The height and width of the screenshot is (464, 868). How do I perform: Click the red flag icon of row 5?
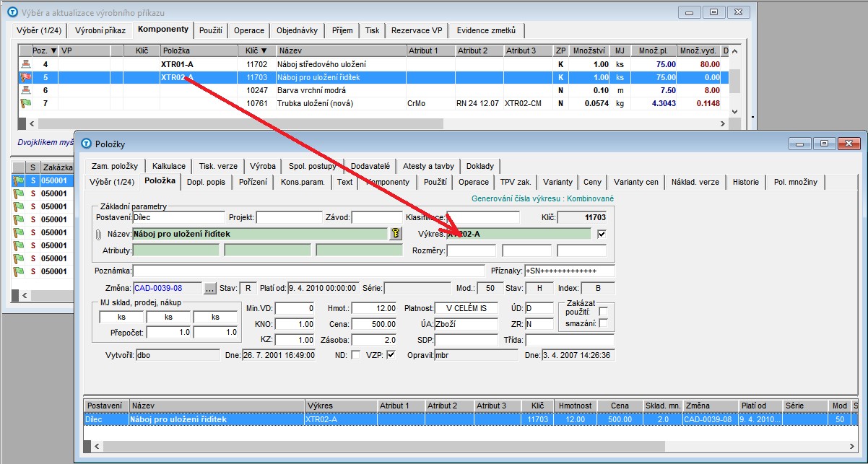(26, 77)
